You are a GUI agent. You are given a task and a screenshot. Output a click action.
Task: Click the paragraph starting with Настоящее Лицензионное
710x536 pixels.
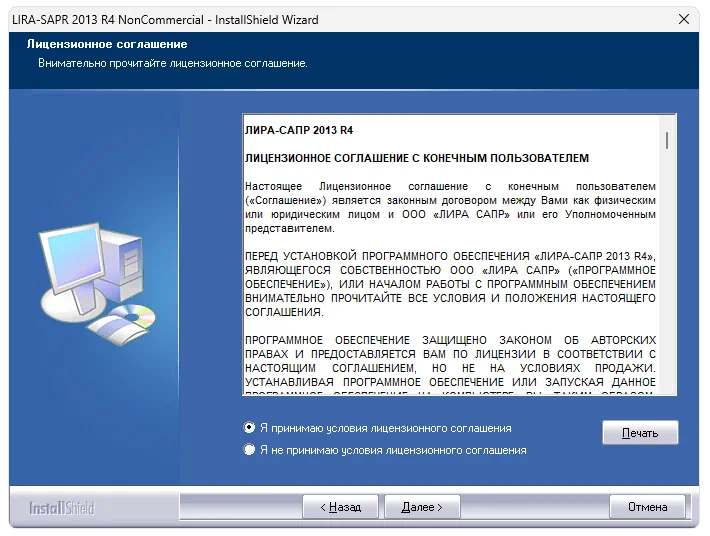tap(450, 207)
